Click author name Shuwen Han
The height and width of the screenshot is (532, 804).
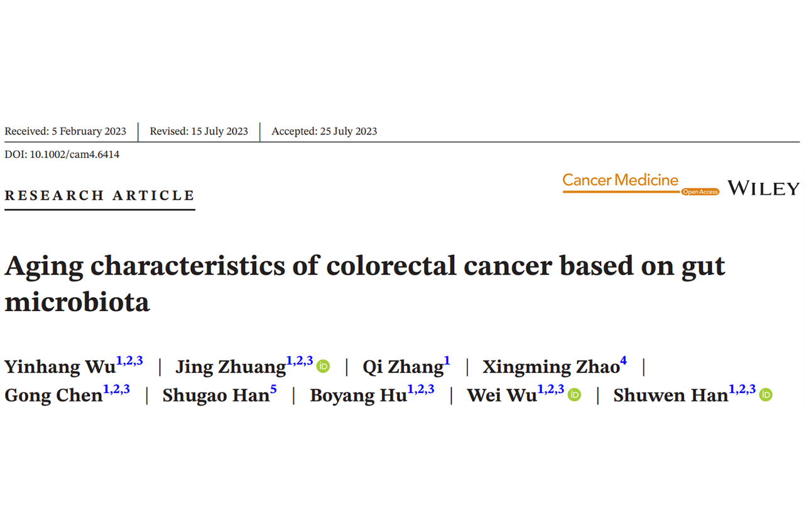(670, 396)
